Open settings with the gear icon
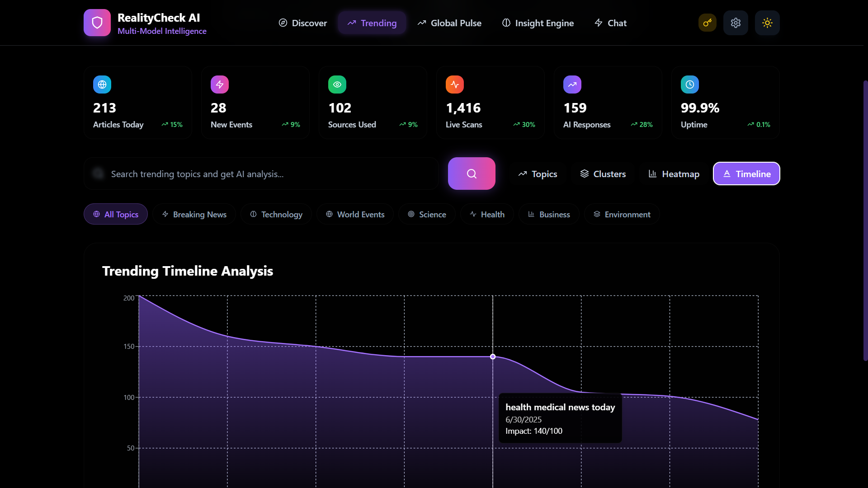 736,23
